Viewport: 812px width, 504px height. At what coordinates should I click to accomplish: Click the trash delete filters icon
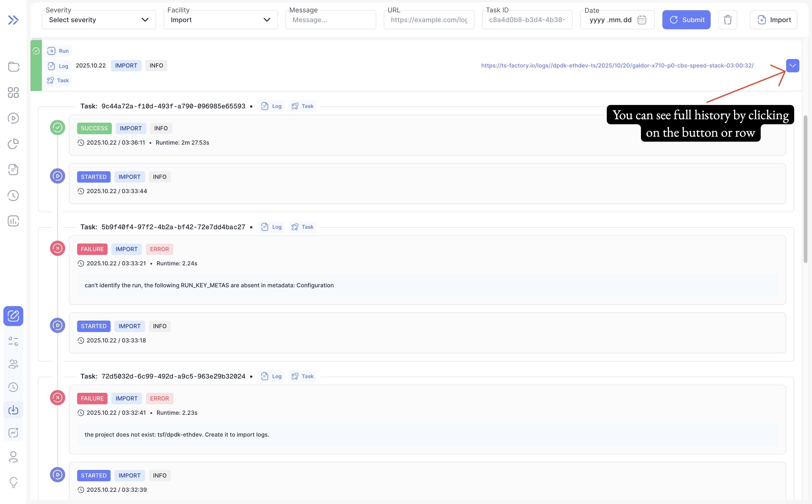(x=727, y=20)
